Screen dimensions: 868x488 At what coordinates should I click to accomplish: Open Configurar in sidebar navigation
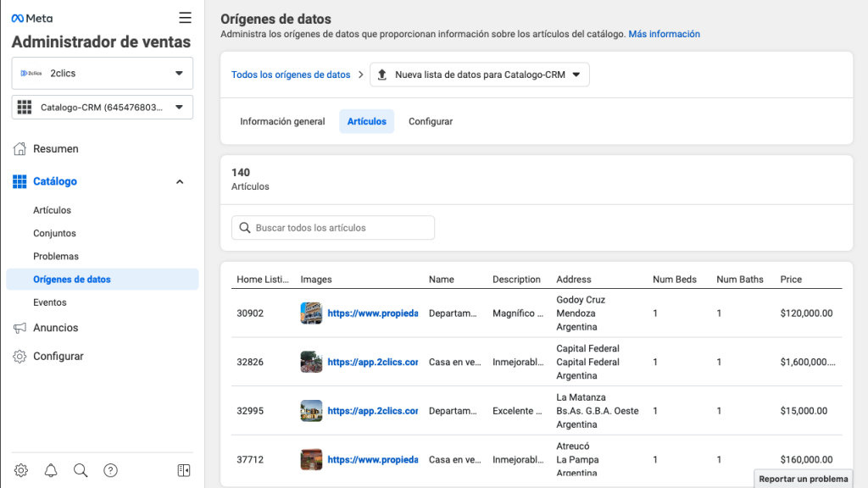[x=58, y=357]
